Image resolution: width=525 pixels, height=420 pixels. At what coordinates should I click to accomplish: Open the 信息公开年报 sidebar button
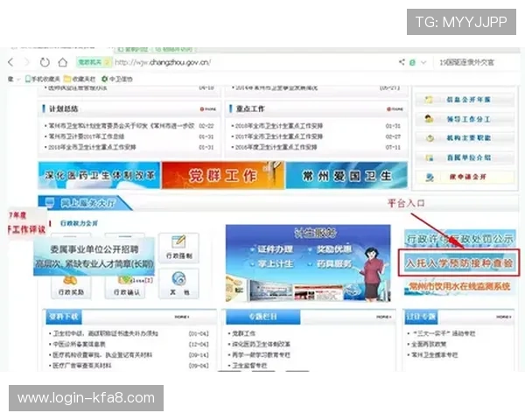point(465,100)
